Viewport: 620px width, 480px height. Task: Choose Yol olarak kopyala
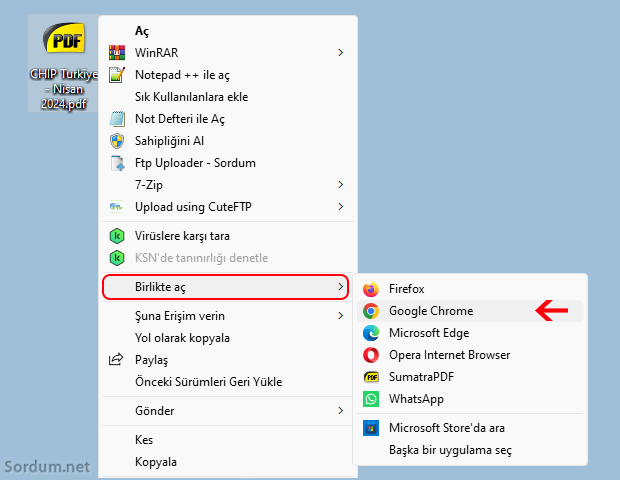[x=227, y=338]
